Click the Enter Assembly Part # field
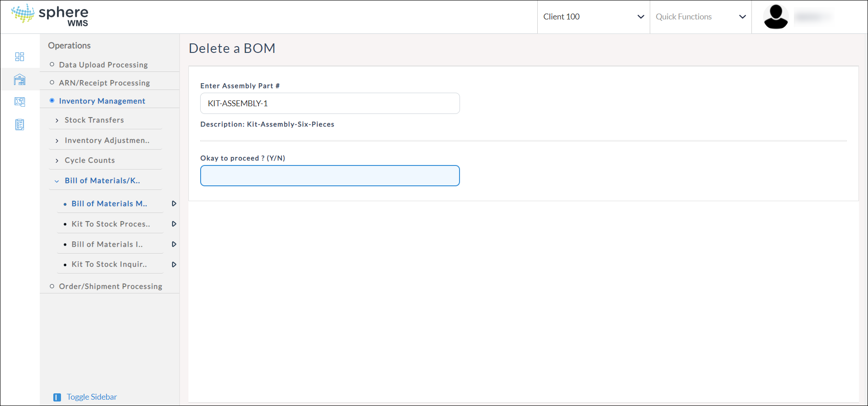Image resolution: width=868 pixels, height=406 pixels. click(330, 104)
